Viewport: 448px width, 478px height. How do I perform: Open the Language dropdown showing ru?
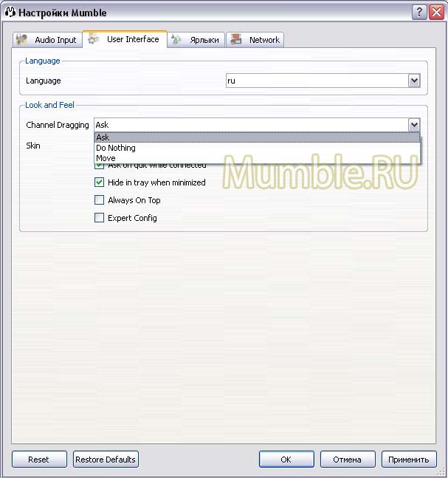(414, 81)
